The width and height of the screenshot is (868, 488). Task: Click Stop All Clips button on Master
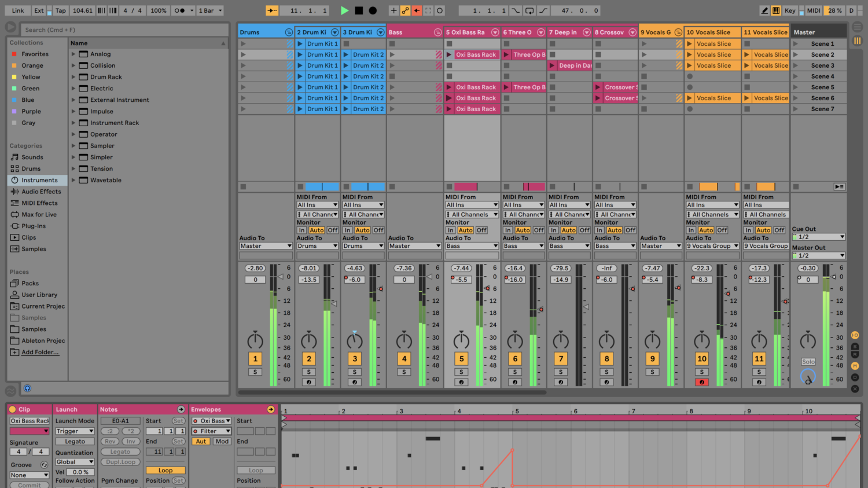click(796, 186)
